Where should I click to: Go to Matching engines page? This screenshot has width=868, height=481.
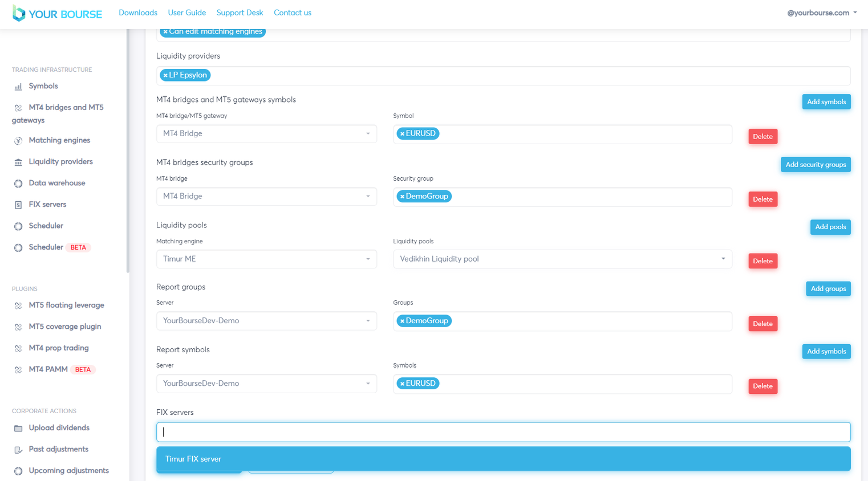click(59, 140)
